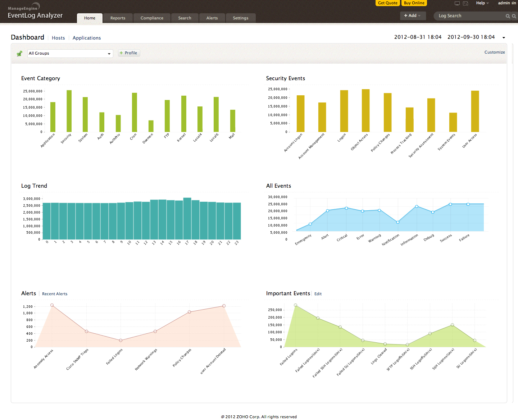Click the monitor icon beside Help
Viewport: 518px width, 420px height.
click(x=457, y=3)
